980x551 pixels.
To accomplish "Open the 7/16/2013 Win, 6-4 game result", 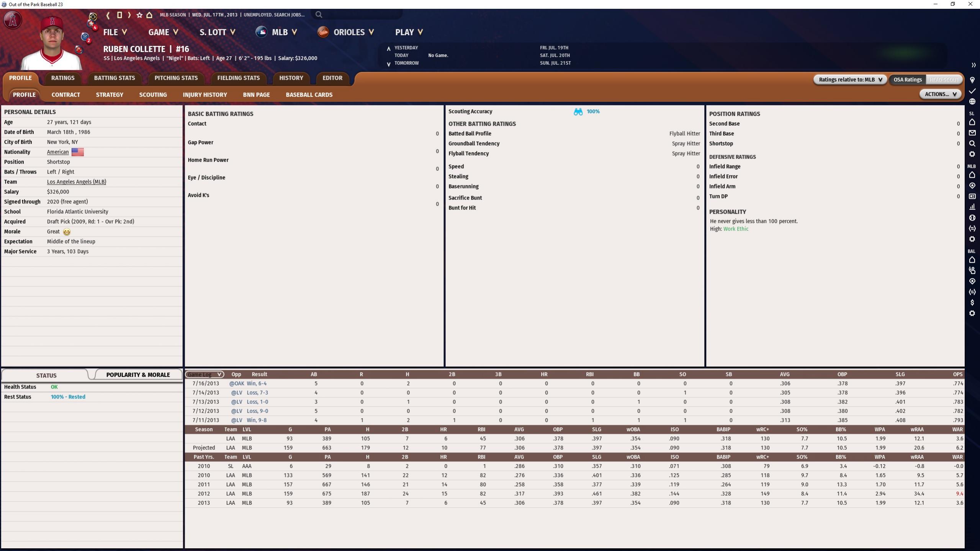I will tap(257, 383).
